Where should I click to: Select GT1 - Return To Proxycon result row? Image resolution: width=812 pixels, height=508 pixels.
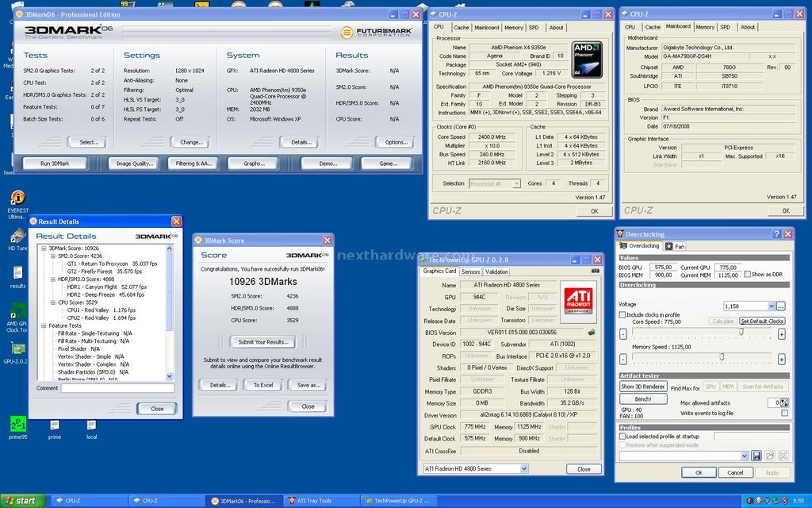pyautogui.click(x=112, y=264)
